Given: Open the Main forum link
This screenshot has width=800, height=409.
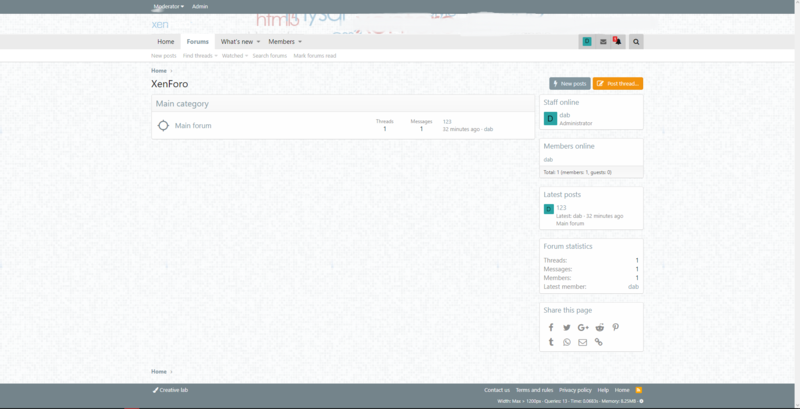Looking at the screenshot, I should [x=193, y=125].
